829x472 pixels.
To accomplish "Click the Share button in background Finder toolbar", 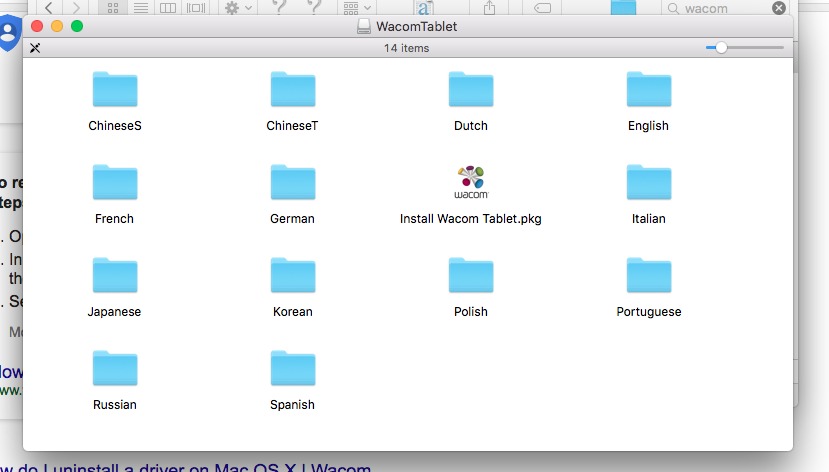I will tap(490, 7).
